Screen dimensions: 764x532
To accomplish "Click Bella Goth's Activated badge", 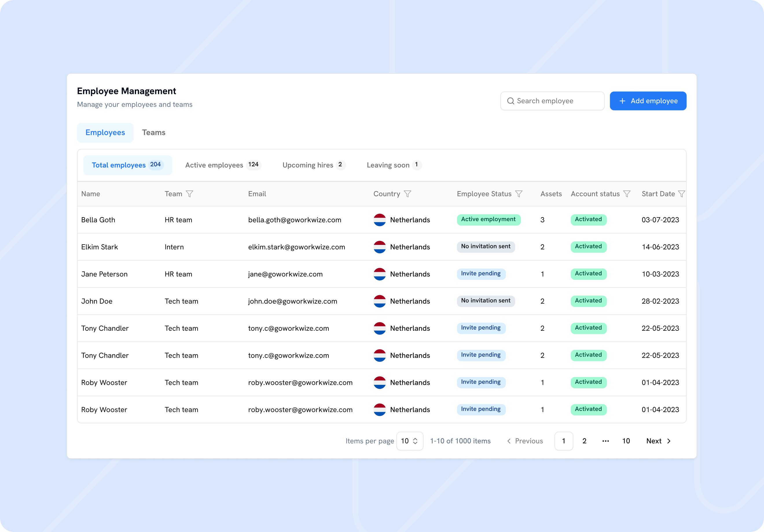I will 588,219.
